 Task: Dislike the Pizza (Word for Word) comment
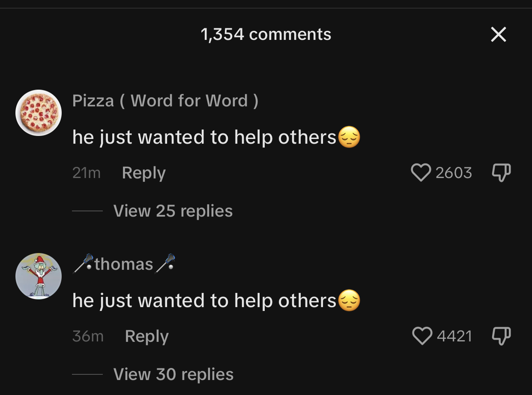[501, 173]
